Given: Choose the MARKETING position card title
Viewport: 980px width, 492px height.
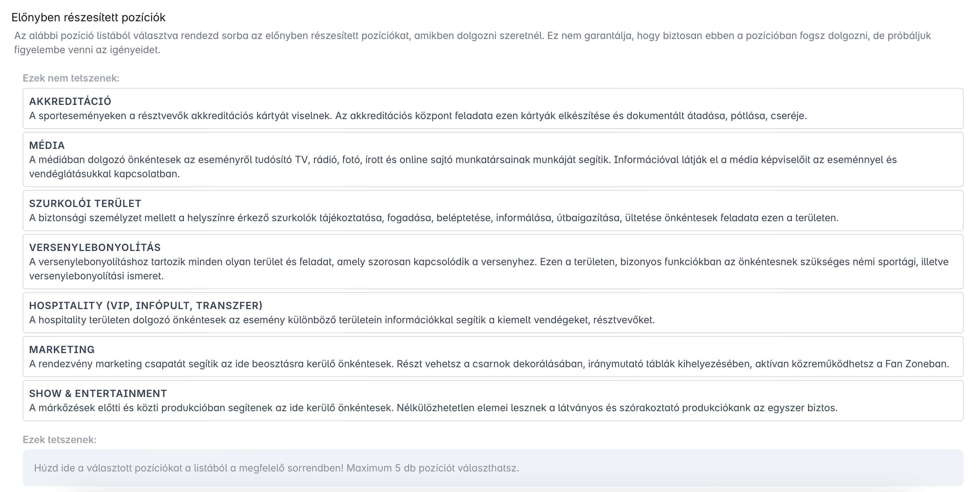Looking at the screenshot, I should [62, 349].
